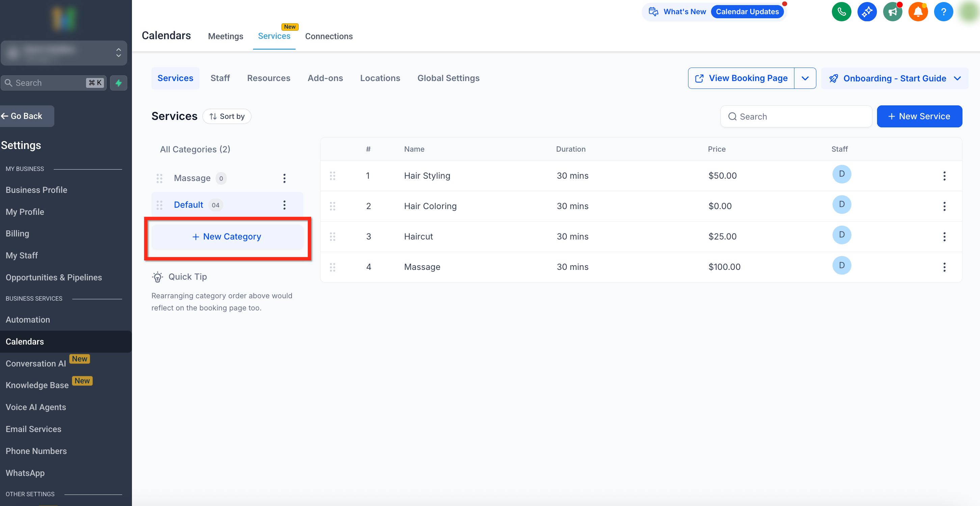Click the blue question mark help icon
Screen dimensions: 980x506
click(x=943, y=12)
